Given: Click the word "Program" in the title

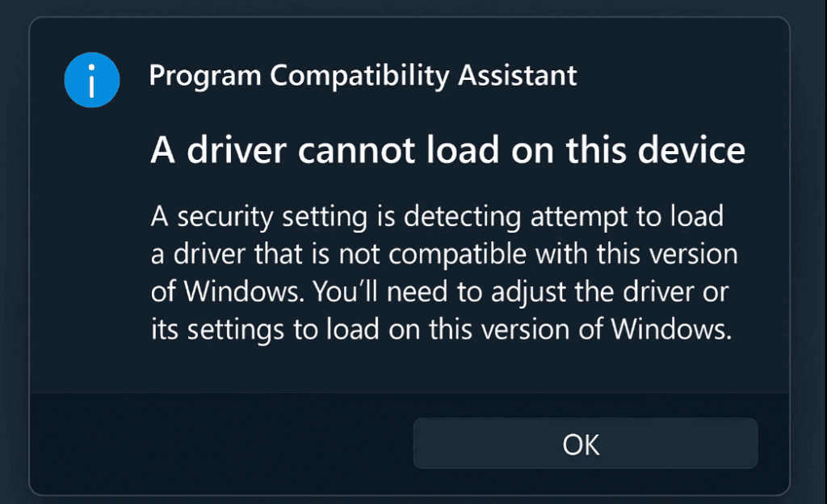Looking at the screenshot, I should point(206,76).
